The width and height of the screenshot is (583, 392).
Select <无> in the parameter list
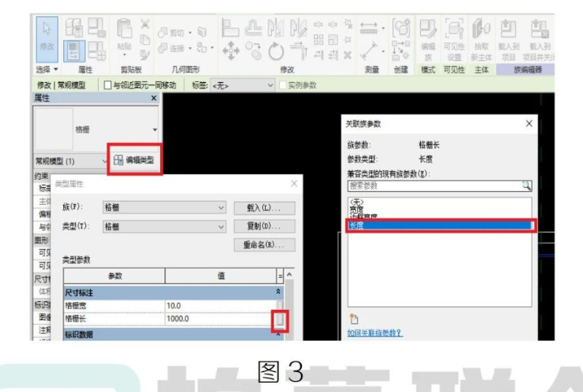click(356, 202)
